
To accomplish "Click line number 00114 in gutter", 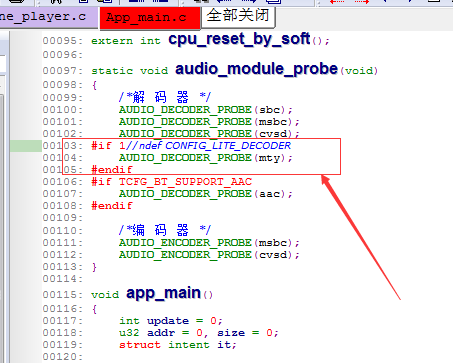I will 62,279.
